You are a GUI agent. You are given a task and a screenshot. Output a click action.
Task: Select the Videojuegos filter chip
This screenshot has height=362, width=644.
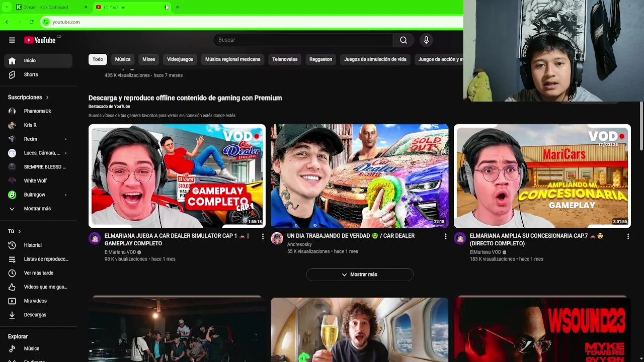[180, 59]
